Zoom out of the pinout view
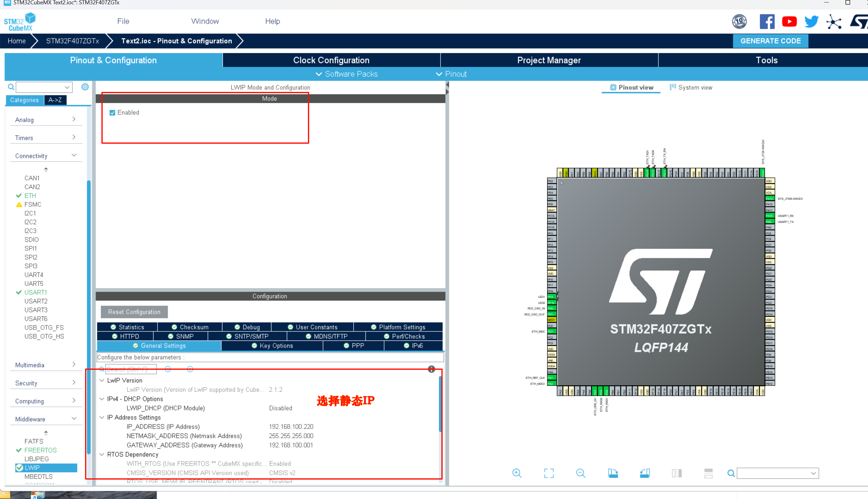868x499 pixels. point(581,473)
